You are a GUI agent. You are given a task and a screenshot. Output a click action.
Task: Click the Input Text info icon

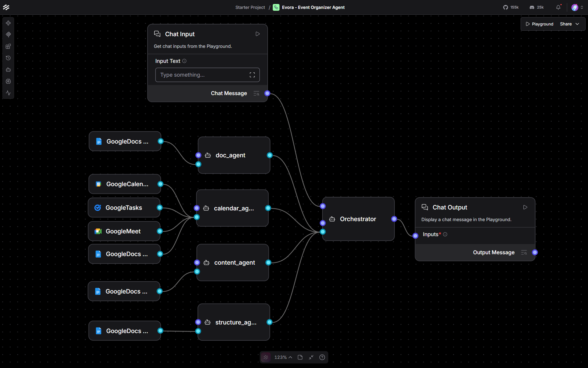click(x=184, y=61)
